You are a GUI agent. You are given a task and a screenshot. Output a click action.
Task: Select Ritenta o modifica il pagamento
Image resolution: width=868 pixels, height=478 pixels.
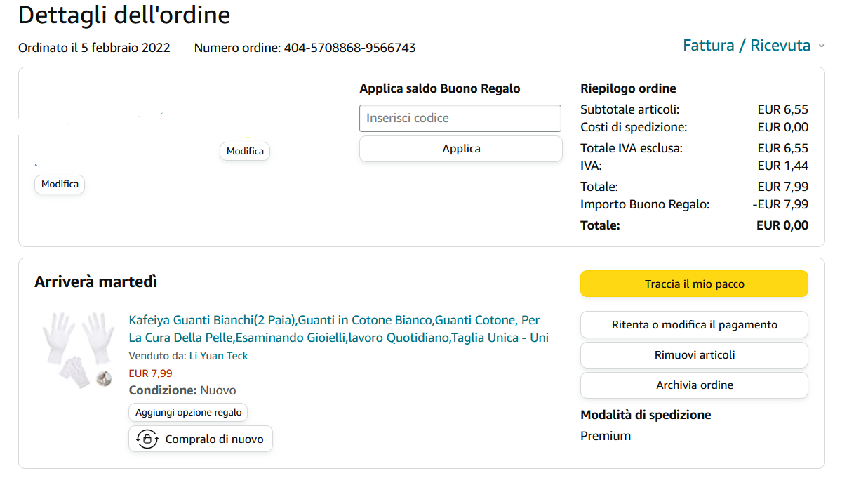click(694, 325)
